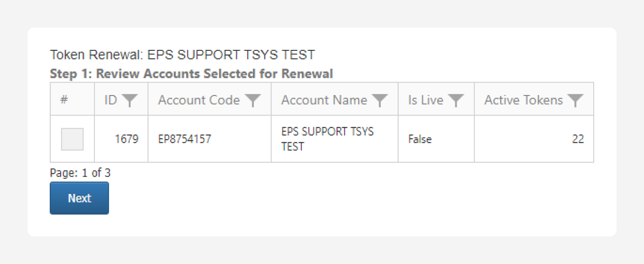Click the Active Tokens header label
The width and height of the screenshot is (644, 264).
pyautogui.click(x=523, y=100)
